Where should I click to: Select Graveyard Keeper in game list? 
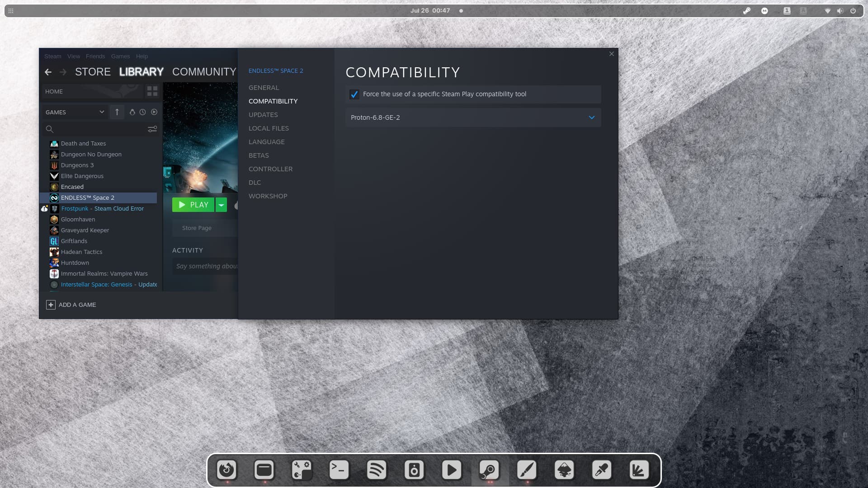(85, 230)
